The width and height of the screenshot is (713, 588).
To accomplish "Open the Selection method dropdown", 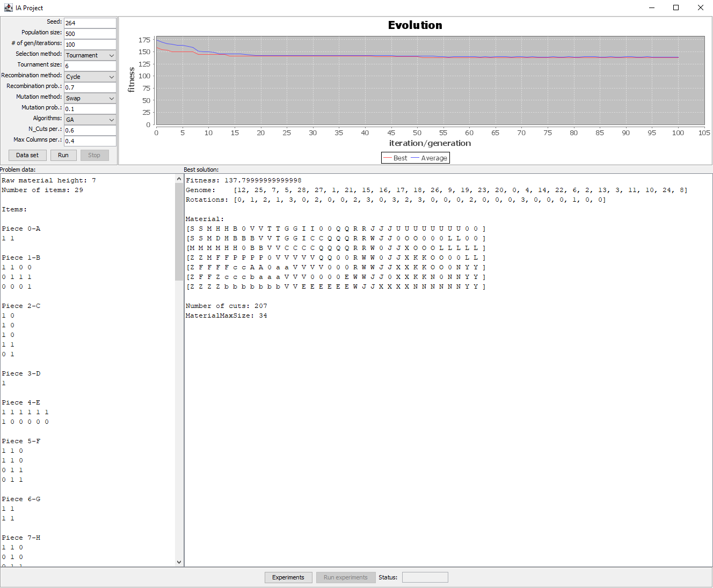I will click(x=90, y=55).
